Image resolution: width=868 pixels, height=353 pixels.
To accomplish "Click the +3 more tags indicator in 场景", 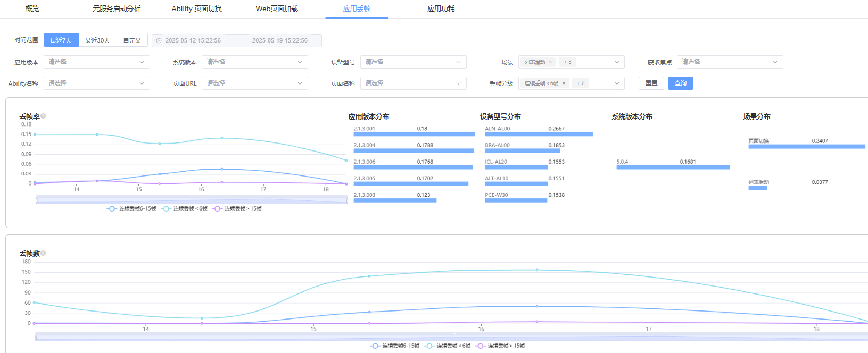I will [x=567, y=62].
